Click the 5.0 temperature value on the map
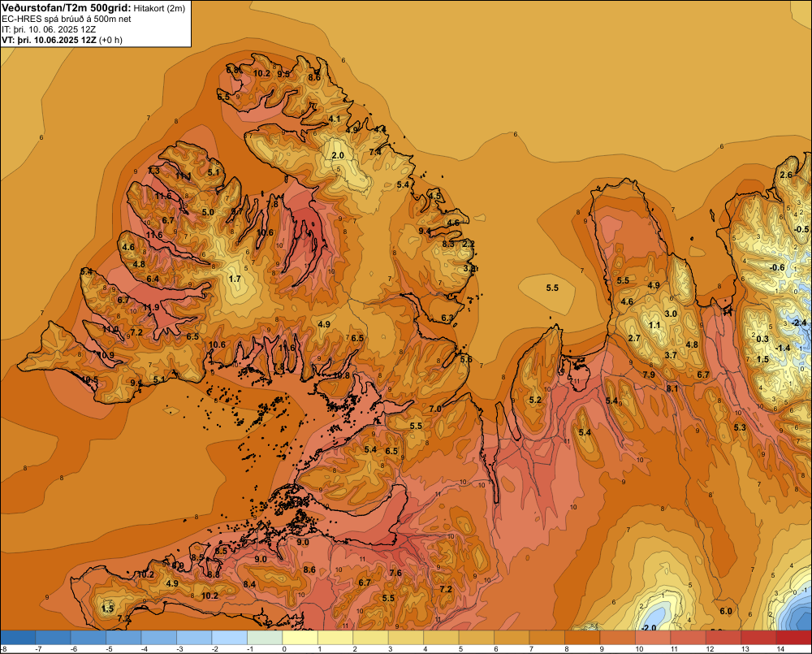 pos(208,212)
